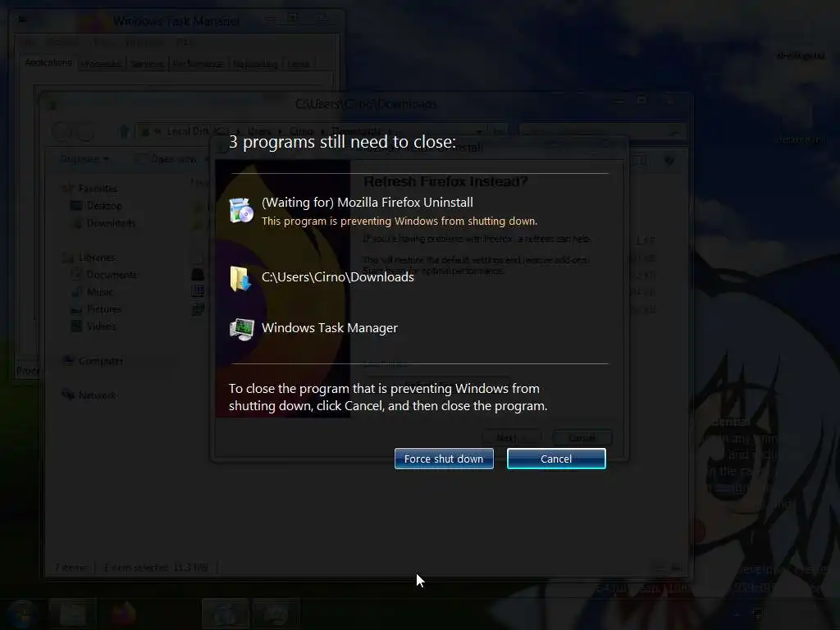Open Performance tab in Task Manager
This screenshot has height=630, width=840.
tap(198, 64)
